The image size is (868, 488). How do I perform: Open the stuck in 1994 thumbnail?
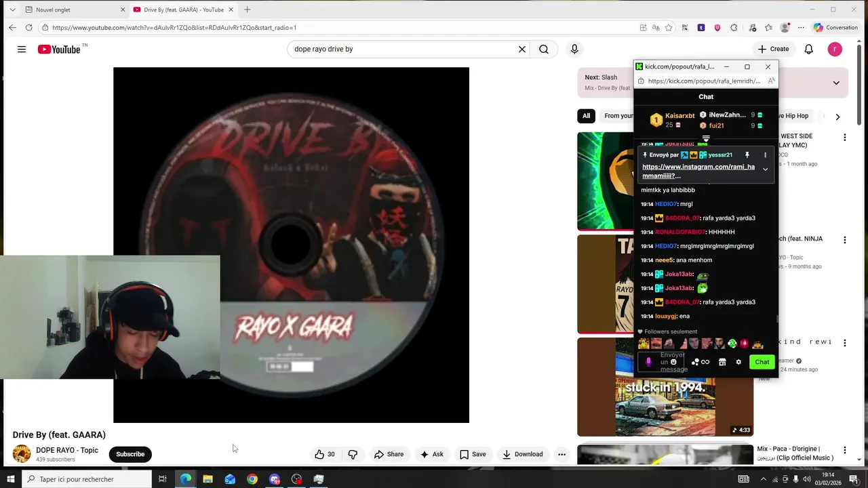(665, 387)
